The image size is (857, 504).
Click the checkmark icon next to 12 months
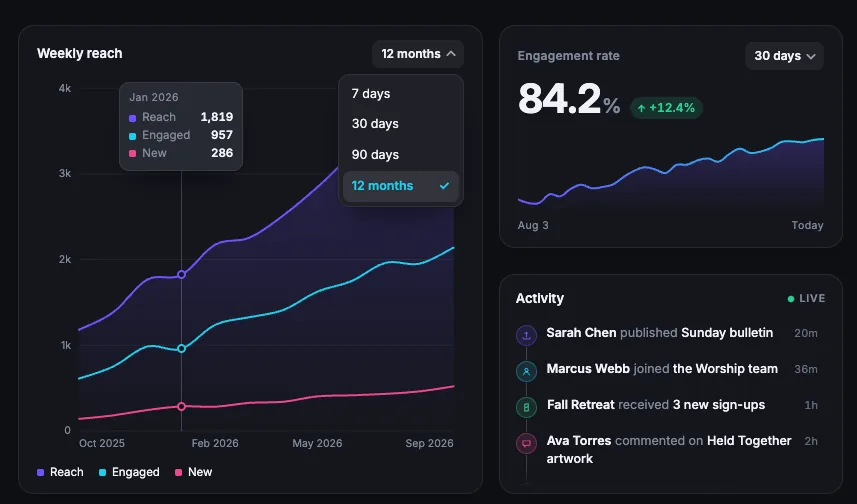pos(444,186)
